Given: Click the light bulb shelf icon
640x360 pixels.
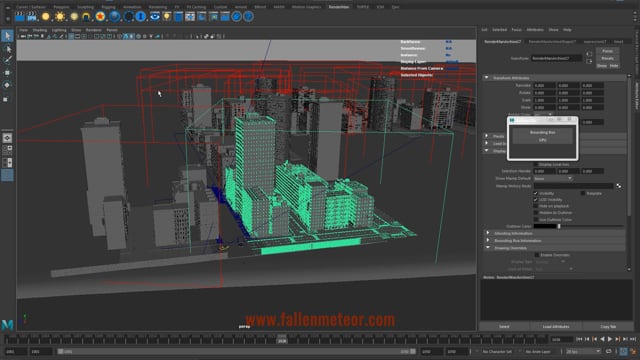Looking at the screenshot, I should pyautogui.click(x=167, y=17).
